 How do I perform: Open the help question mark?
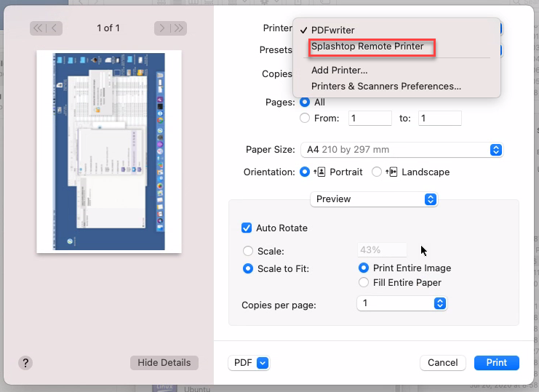(25, 363)
